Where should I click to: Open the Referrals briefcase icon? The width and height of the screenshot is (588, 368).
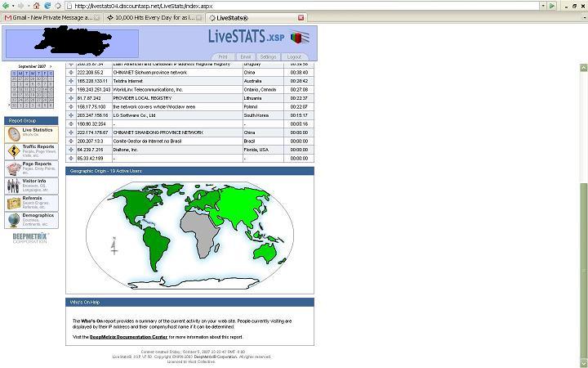[x=14, y=203]
